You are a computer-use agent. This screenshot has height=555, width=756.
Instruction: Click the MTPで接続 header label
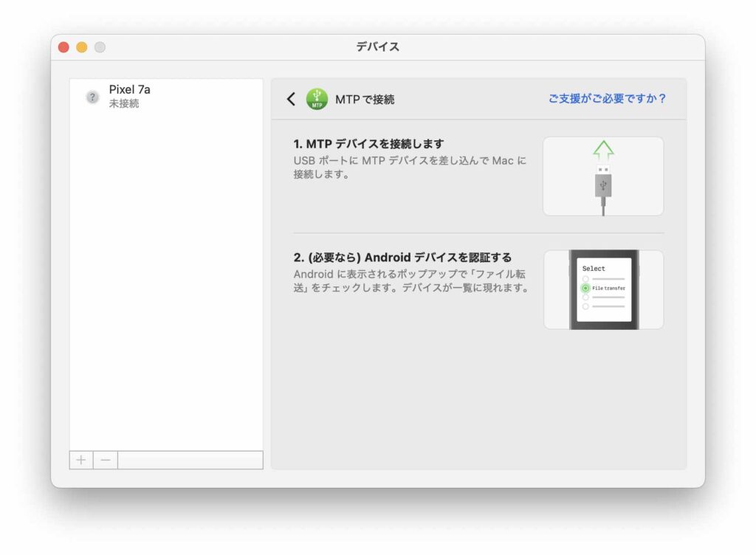(365, 99)
